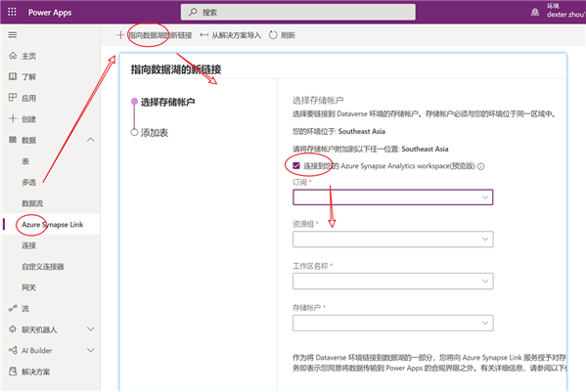
Task: Open 网关 in sidebar
Action: click(x=28, y=287)
